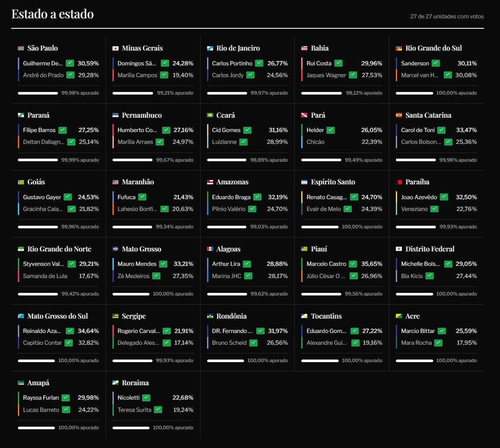This screenshot has height=448, width=500.
Task: Click elected checkmark next to Sanderson
Action: 435,63
